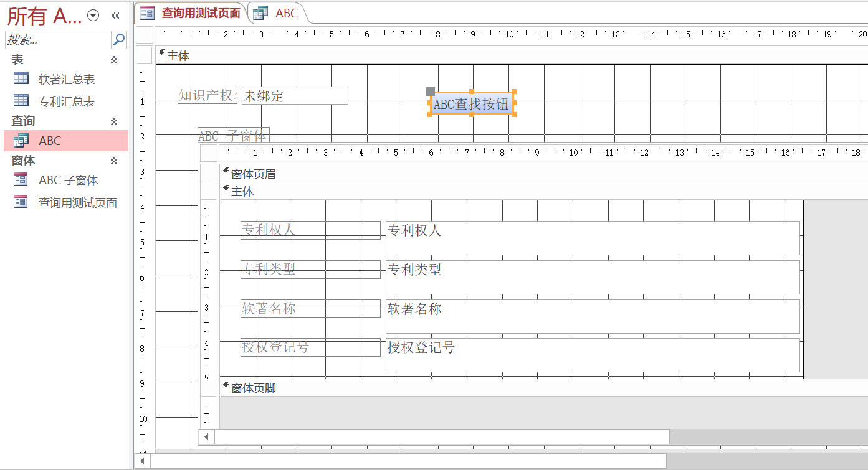Select the 软著名称 text box

(593, 316)
